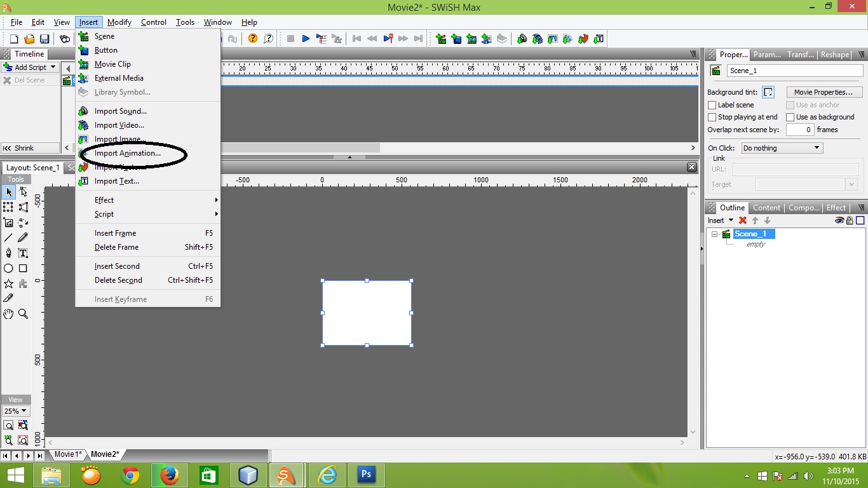Open the Properties panel options menu
868x488 pixels.
[x=862, y=55]
